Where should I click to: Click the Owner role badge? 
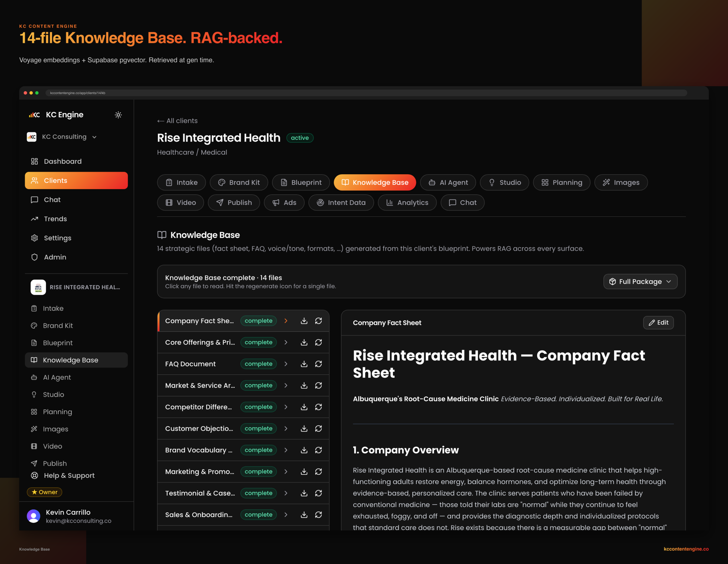tap(44, 492)
